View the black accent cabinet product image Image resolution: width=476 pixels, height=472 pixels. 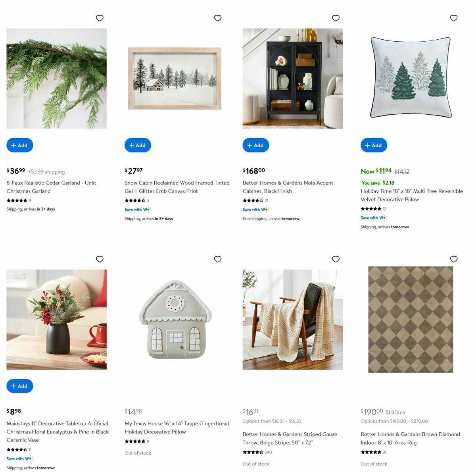coord(293,78)
